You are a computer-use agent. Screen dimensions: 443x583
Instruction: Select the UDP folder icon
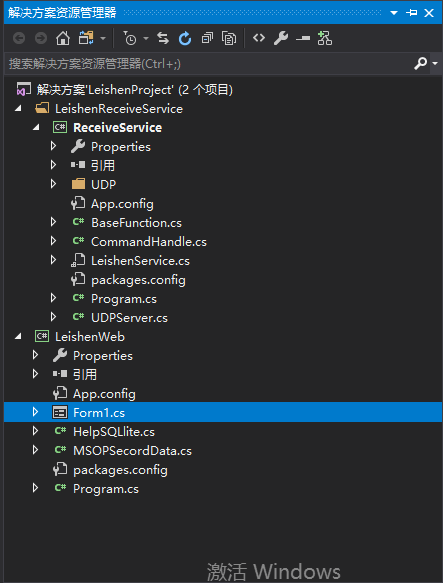pos(78,184)
